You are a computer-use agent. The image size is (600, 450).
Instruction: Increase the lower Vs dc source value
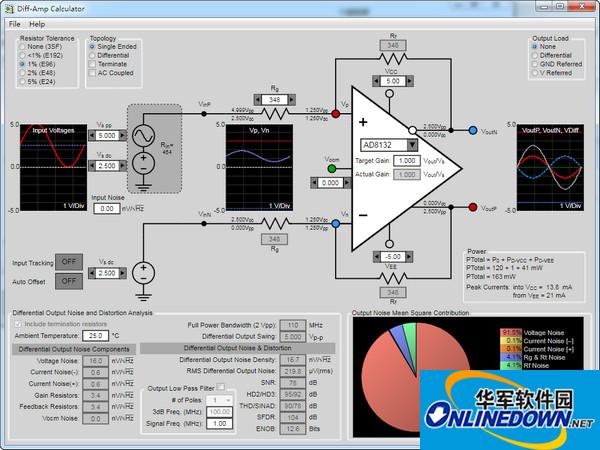tap(122, 273)
